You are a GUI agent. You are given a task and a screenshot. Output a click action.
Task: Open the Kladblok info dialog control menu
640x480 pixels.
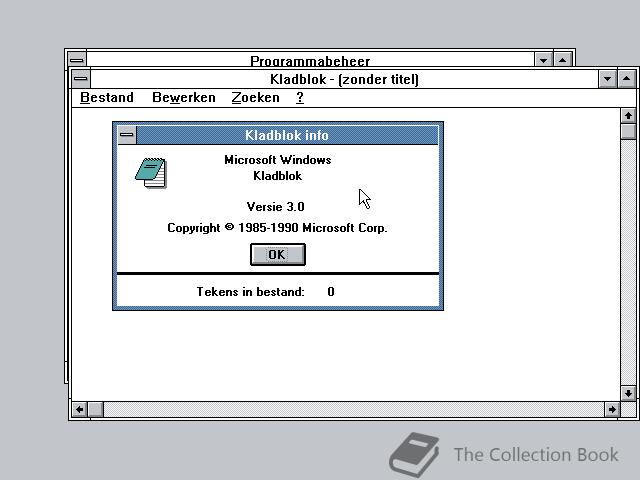coord(127,135)
